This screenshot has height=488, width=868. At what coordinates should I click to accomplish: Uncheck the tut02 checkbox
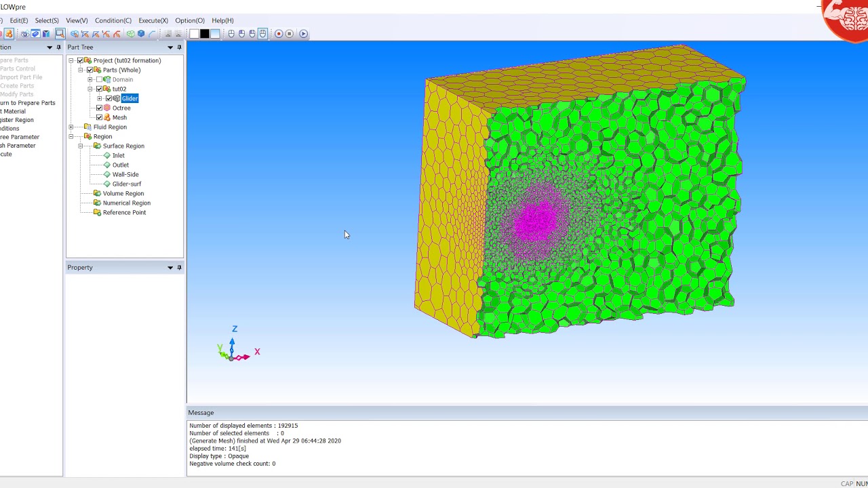99,89
